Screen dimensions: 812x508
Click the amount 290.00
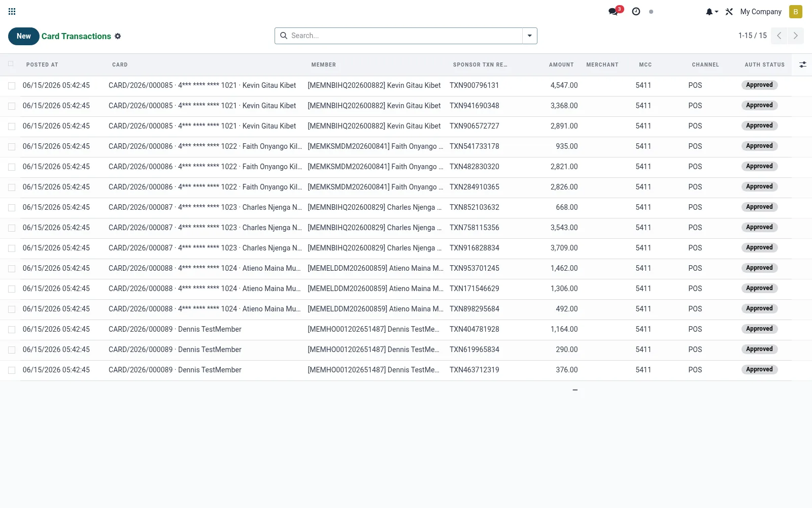[567, 350]
